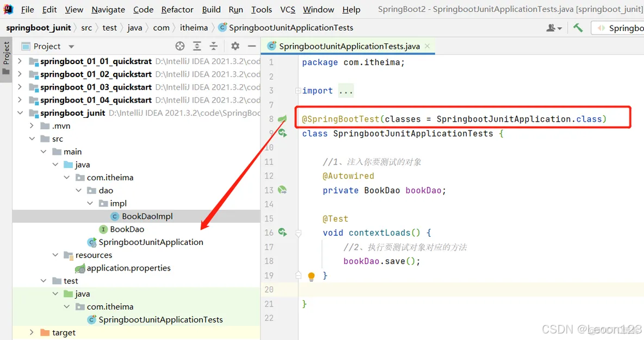
Task: Collapse the main folder
Action: [x=44, y=152]
